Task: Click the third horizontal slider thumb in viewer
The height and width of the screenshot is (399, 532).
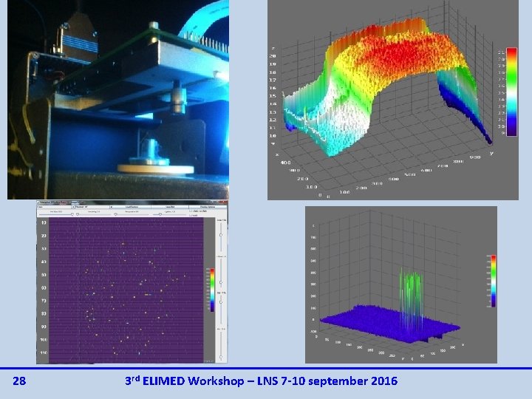Action: 116,214
